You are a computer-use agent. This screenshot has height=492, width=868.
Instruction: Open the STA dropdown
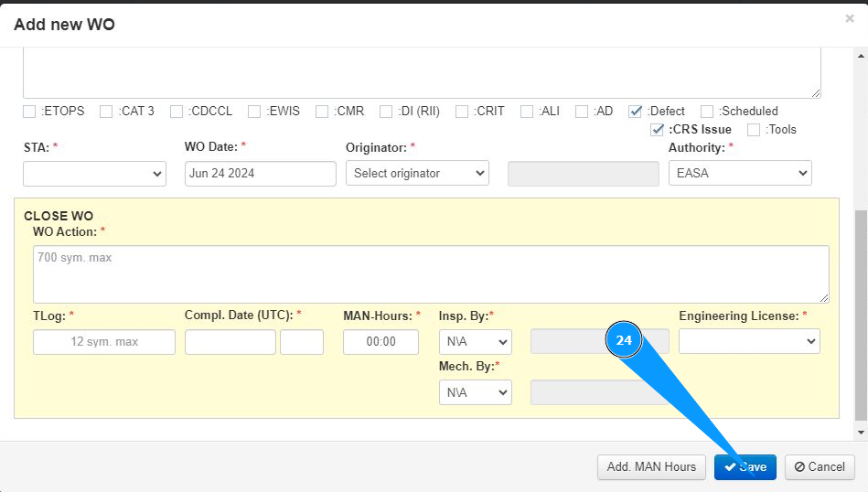tap(94, 174)
